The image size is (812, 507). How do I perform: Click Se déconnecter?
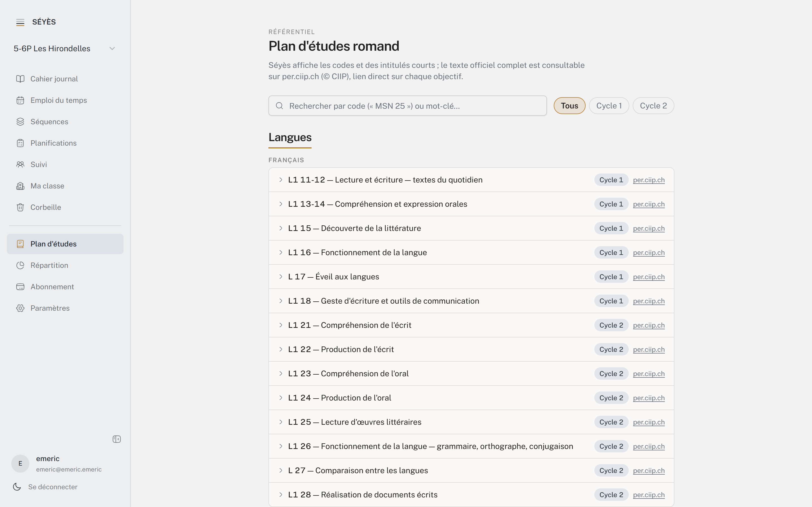click(x=53, y=487)
